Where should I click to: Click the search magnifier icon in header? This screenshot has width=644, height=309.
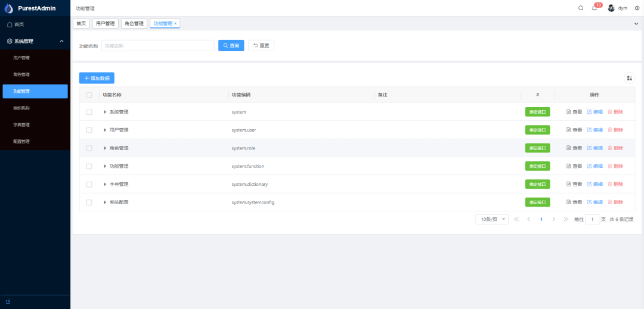[x=581, y=8]
